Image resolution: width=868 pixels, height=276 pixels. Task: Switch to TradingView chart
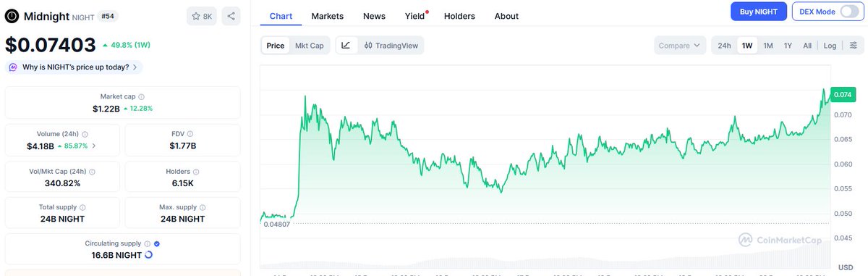tap(391, 45)
